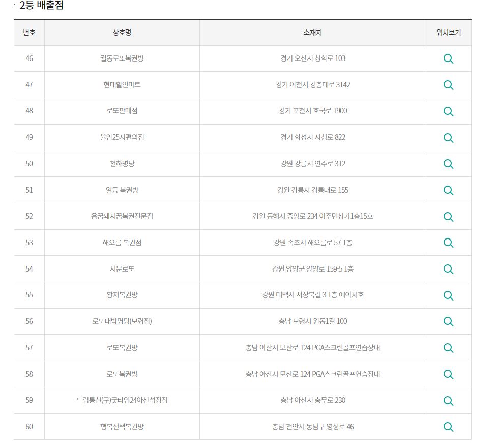Click address 강원 속초시 해오름로 57 1층

313,243
